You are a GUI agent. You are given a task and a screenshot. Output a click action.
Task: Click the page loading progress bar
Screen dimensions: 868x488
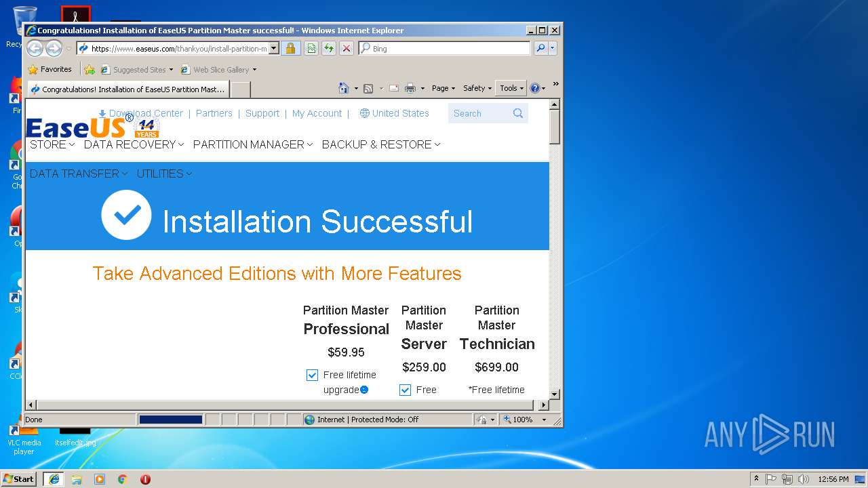pos(171,420)
